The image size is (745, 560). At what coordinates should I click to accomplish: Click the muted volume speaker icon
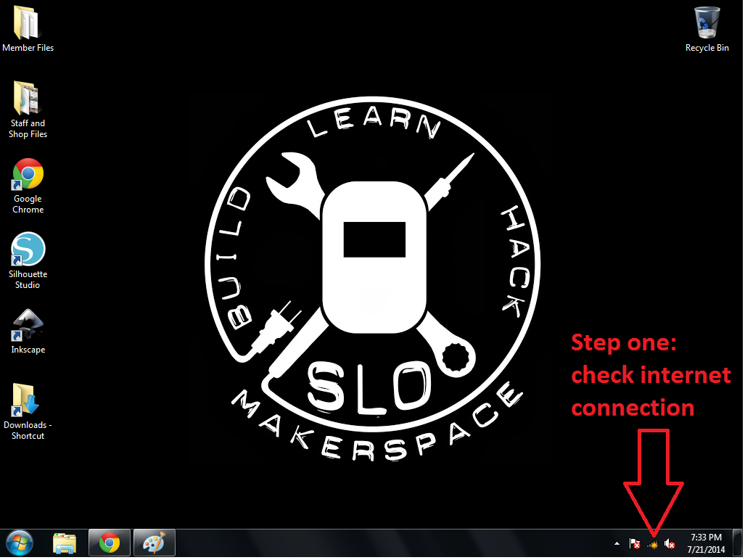coord(670,543)
